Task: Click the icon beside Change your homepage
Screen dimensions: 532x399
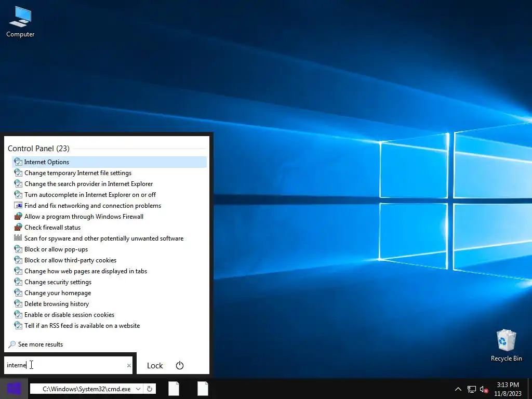Action: click(18, 293)
